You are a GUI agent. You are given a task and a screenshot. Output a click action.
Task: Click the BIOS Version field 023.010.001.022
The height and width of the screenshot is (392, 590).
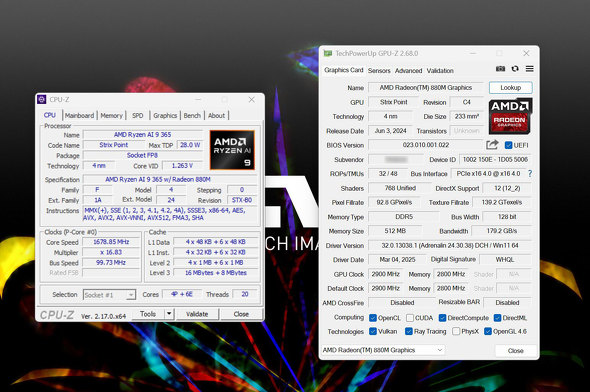point(426,145)
